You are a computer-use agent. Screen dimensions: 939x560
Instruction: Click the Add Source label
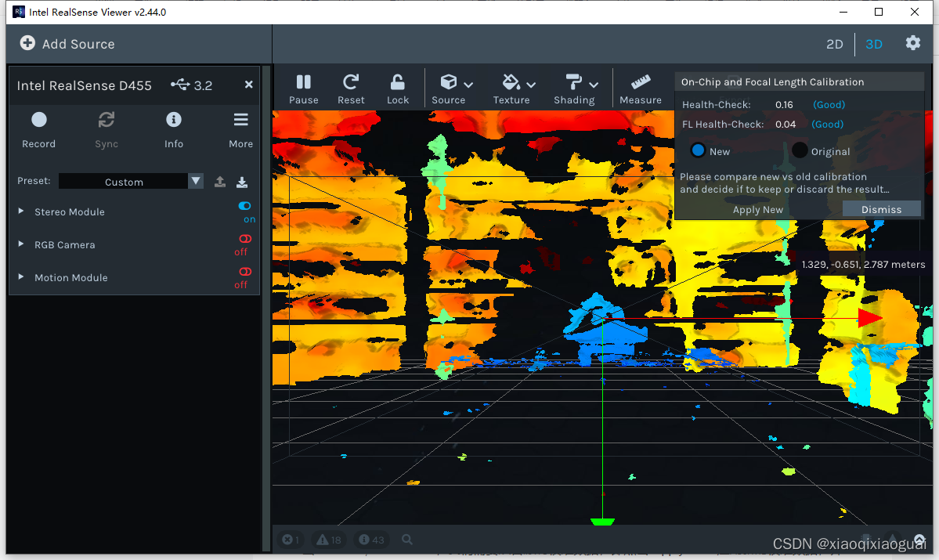pyautogui.click(x=78, y=44)
